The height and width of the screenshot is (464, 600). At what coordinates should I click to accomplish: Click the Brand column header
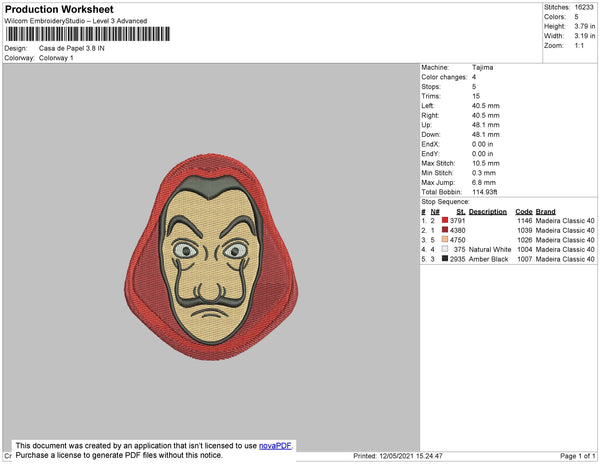[x=545, y=212]
